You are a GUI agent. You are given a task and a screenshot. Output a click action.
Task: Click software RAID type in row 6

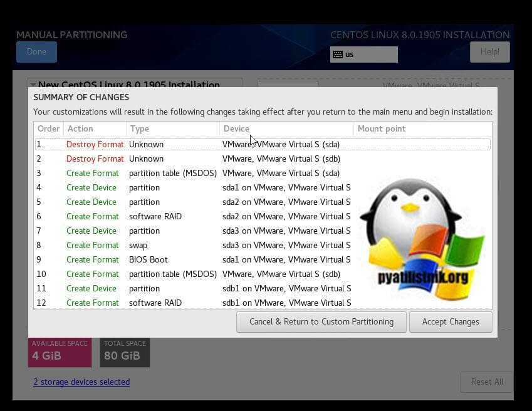point(155,217)
